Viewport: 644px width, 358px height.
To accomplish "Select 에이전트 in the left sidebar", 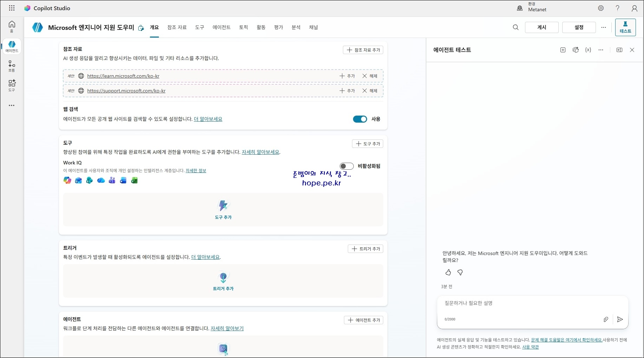I will click(x=12, y=46).
